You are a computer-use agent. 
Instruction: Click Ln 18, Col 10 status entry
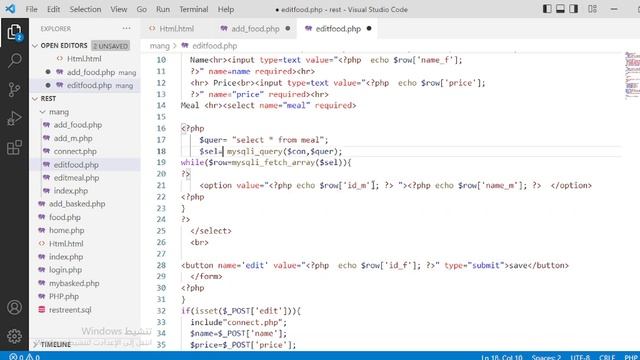502,357
